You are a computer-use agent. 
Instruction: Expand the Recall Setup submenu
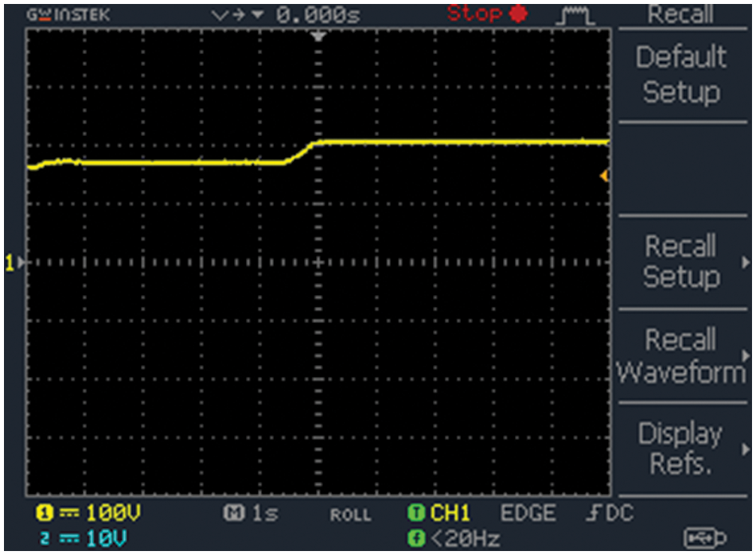682,262
